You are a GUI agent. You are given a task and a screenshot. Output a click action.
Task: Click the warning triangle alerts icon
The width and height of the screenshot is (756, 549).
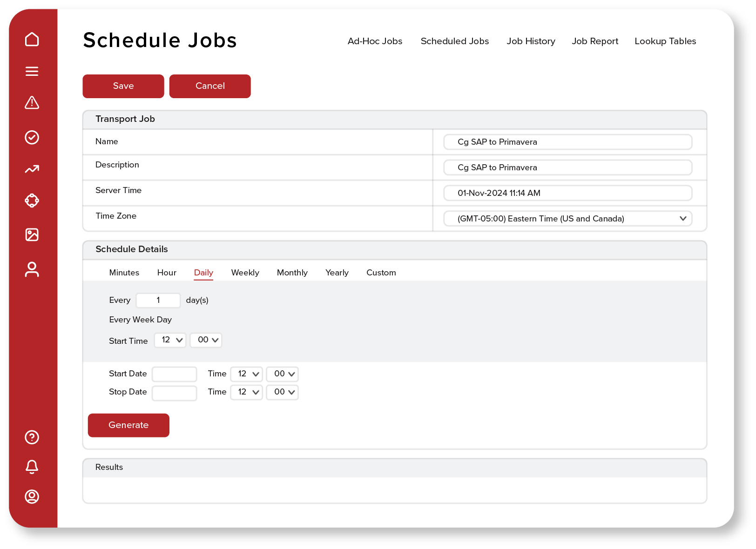coord(32,103)
